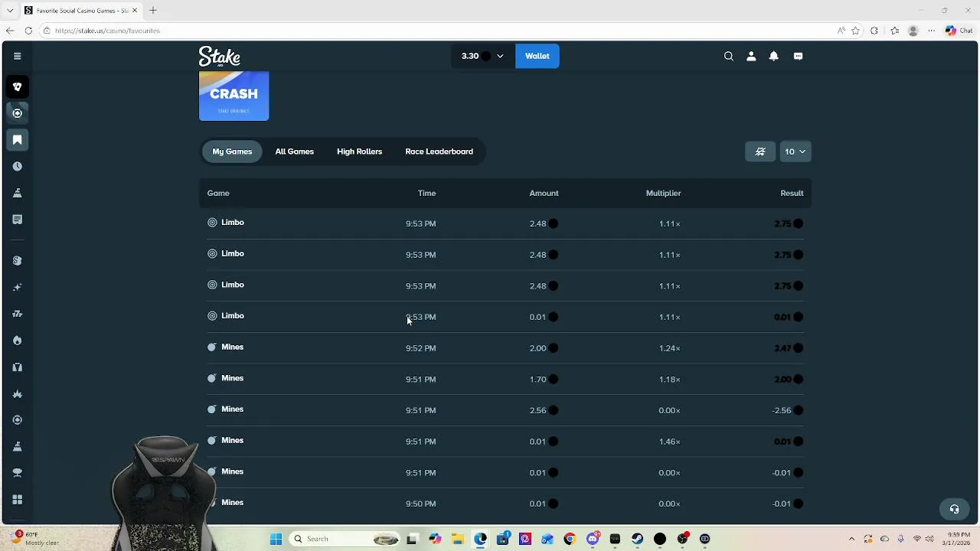Screen dimensions: 980x551
Task: Open the weather widget on the taskbar
Action: pos(36,539)
